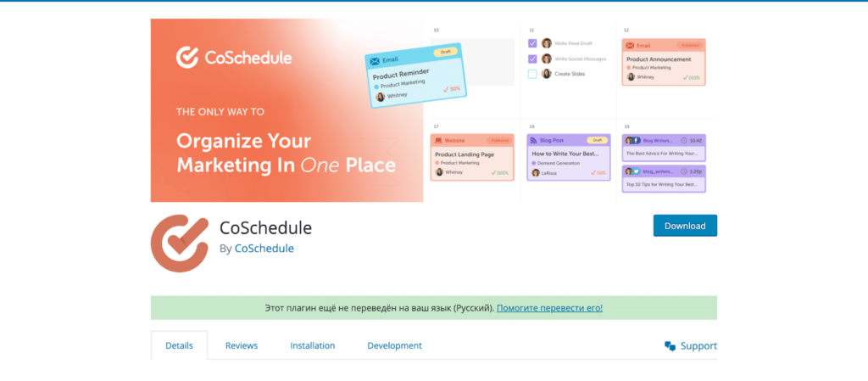Open the Installation tab

[x=312, y=346]
